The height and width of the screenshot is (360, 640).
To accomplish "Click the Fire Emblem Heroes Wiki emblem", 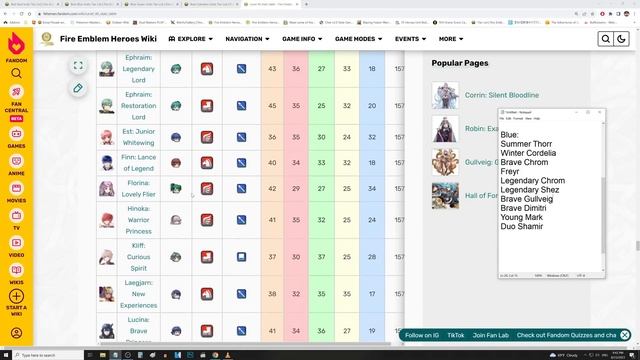I will coord(47,39).
